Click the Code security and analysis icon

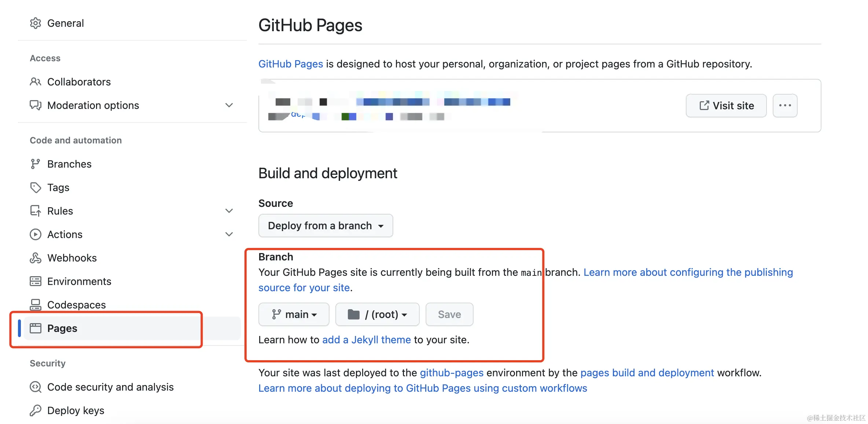pyautogui.click(x=36, y=387)
